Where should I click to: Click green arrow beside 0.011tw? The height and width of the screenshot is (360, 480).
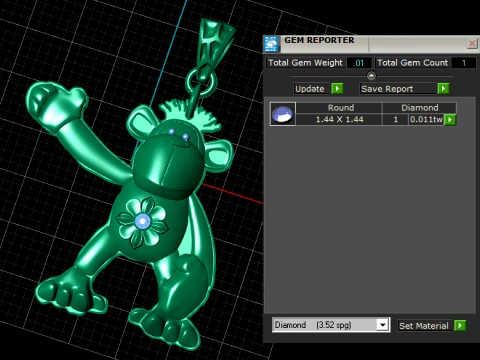(x=450, y=120)
